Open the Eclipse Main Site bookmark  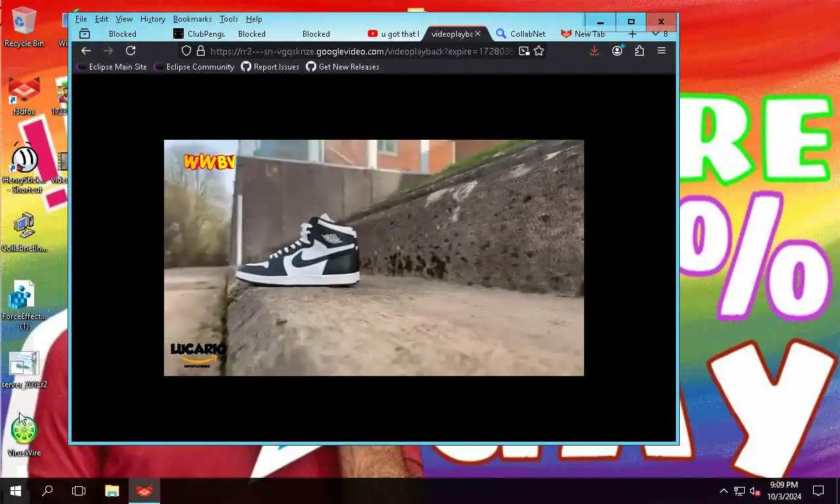112,67
